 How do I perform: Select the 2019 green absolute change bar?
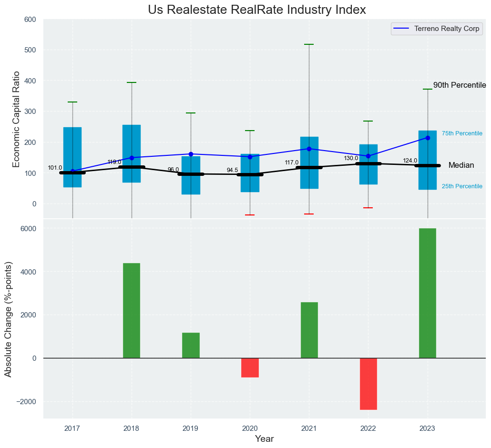(x=191, y=345)
